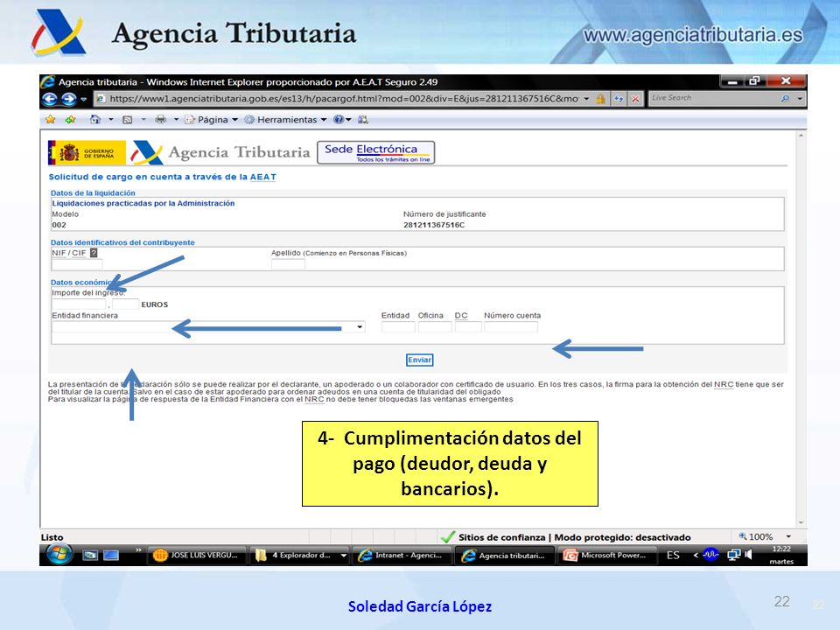
Task: Click the 100% zoom level control
Action: [x=756, y=536]
